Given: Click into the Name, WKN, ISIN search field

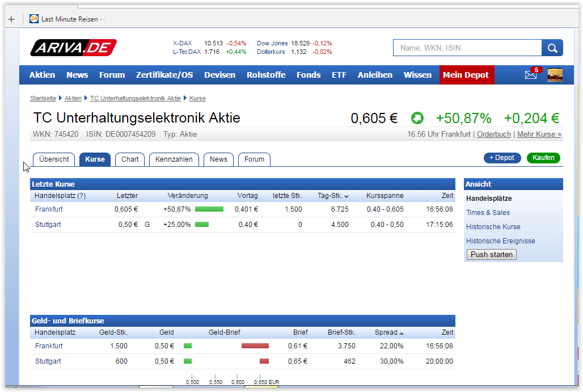Looking at the screenshot, I should (x=467, y=48).
